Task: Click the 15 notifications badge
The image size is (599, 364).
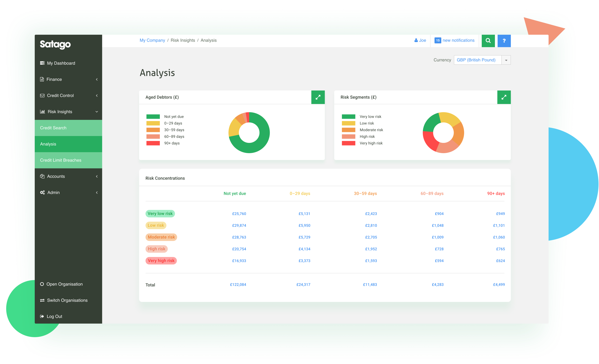Action: pos(438,40)
